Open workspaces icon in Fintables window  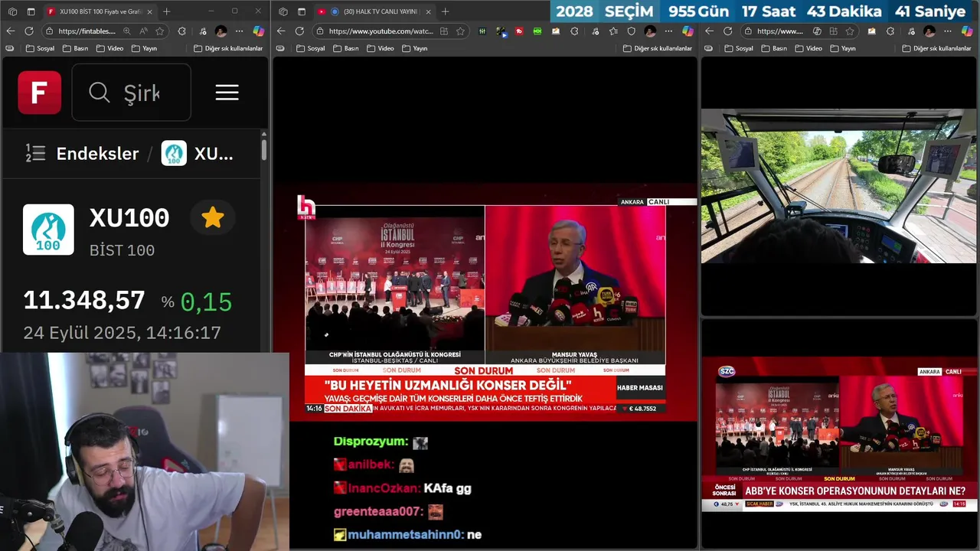pyautogui.click(x=12, y=11)
